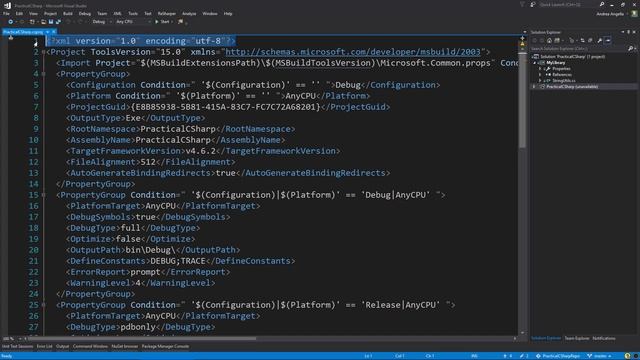640x360 pixels.
Task: Click the Quick Launch magnifier icon
Action: click(602, 4)
